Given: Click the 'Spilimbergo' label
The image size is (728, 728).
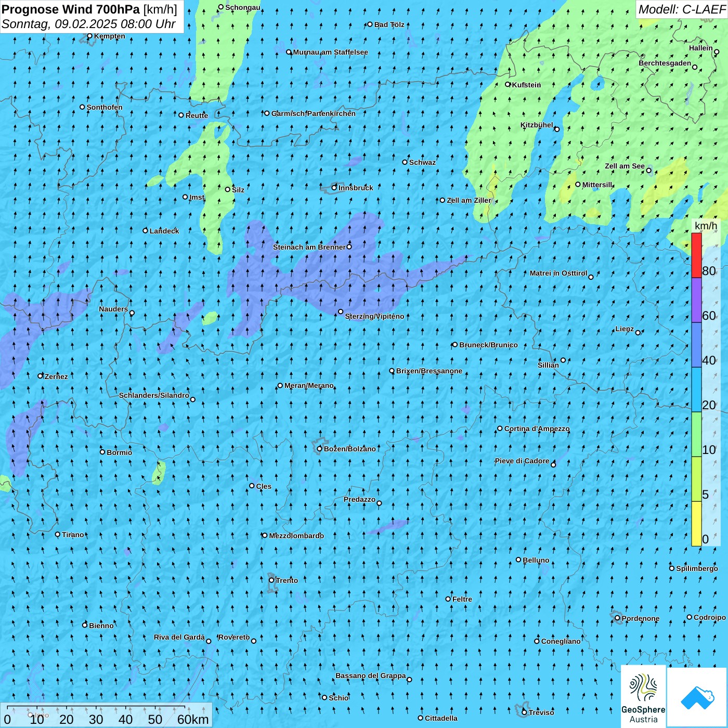Looking at the screenshot, I should [x=697, y=568].
